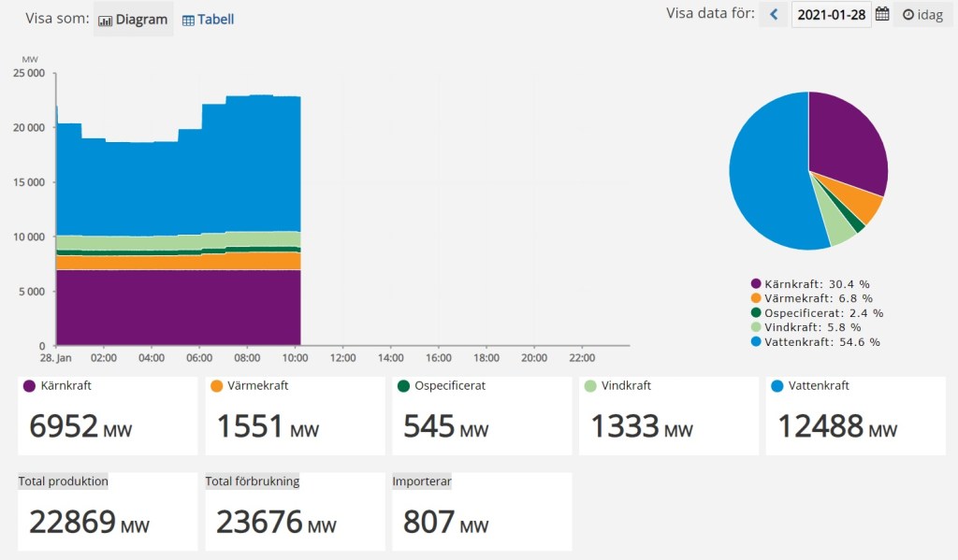The image size is (958, 560).
Task: Switch to Diagram view
Action: click(x=133, y=20)
